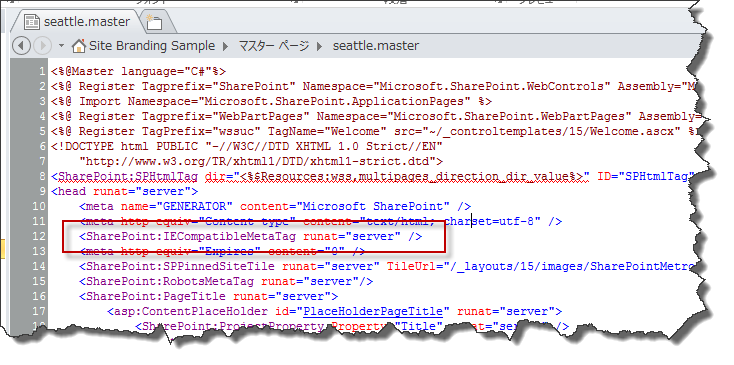The image size is (734, 365).
Task: Open a new blank tab
Action: tap(154, 22)
